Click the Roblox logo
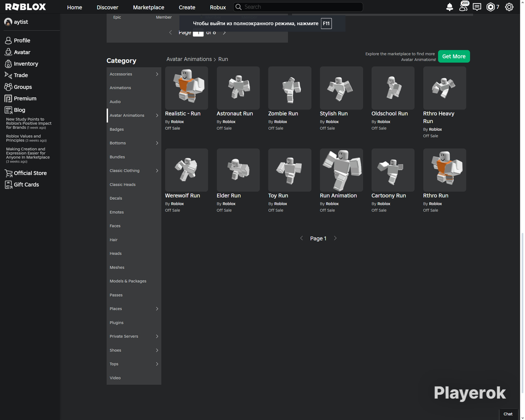Screen dimensions: 525x420 [26, 7]
